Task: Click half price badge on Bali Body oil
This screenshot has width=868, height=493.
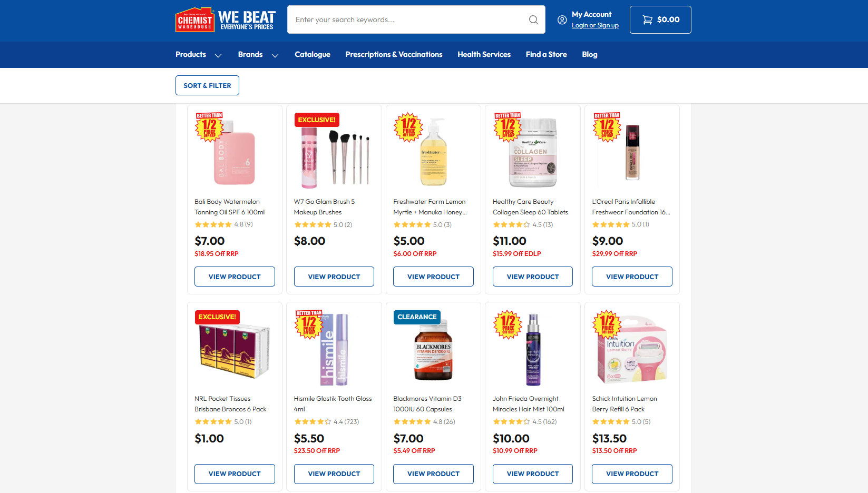Action: (210, 127)
